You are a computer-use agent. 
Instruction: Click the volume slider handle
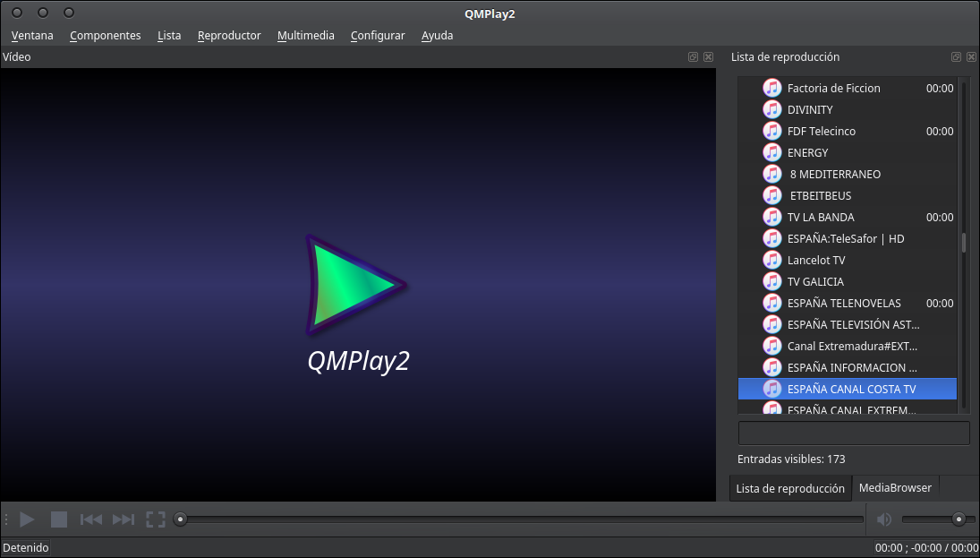pyautogui.click(x=959, y=519)
